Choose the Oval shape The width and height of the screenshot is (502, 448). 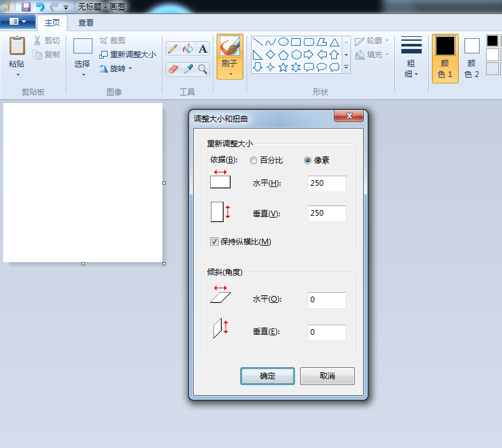283,42
